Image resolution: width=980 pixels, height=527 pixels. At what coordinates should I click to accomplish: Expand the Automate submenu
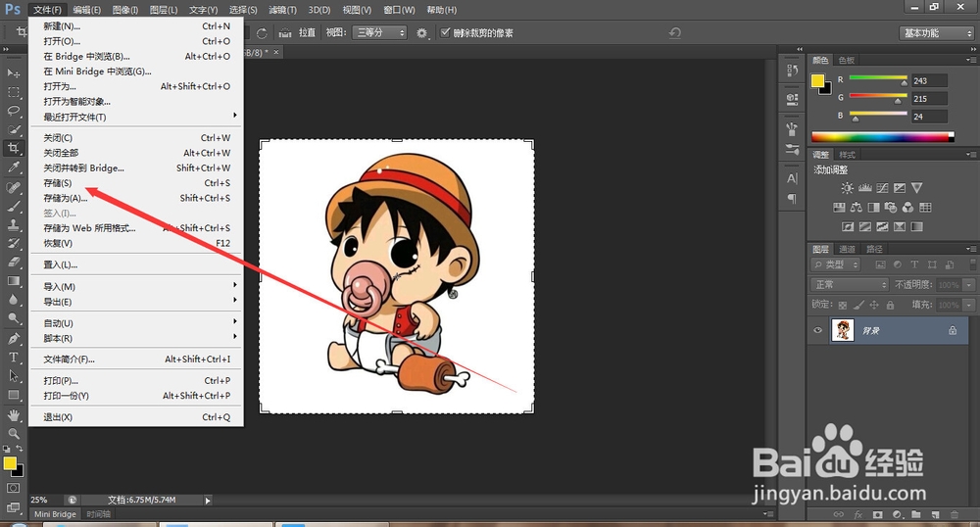click(136, 323)
